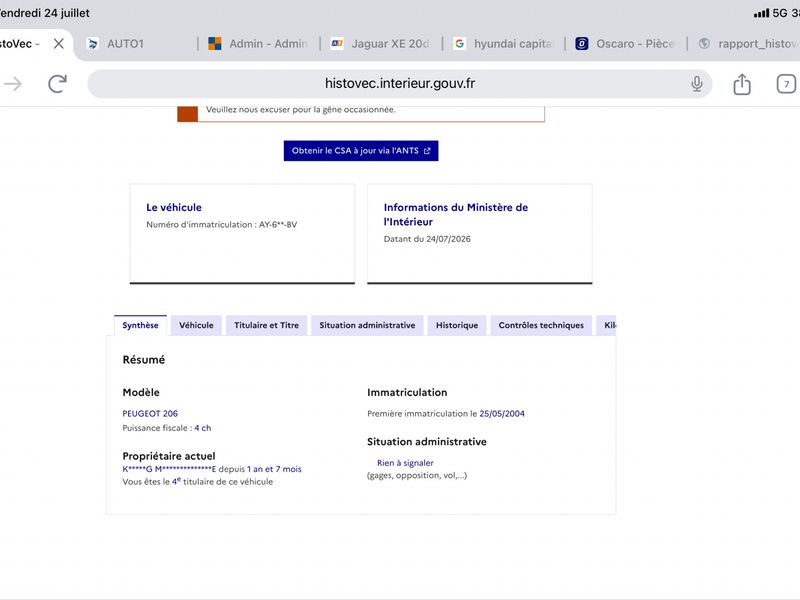
Task: Click the Le véhicule card heading
Action: tap(174, 207)
